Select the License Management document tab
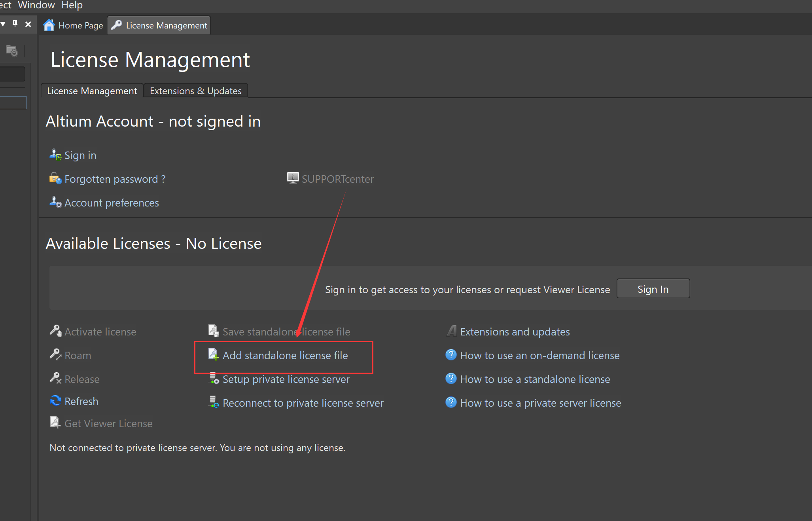Screen dimensions: 812x521 (159, 25)
